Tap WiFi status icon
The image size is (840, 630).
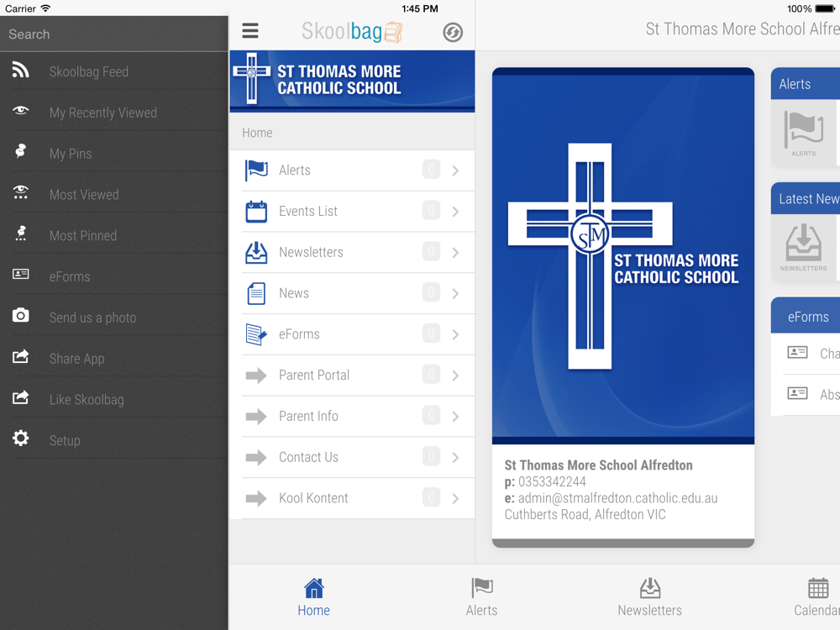coord(45,8)
